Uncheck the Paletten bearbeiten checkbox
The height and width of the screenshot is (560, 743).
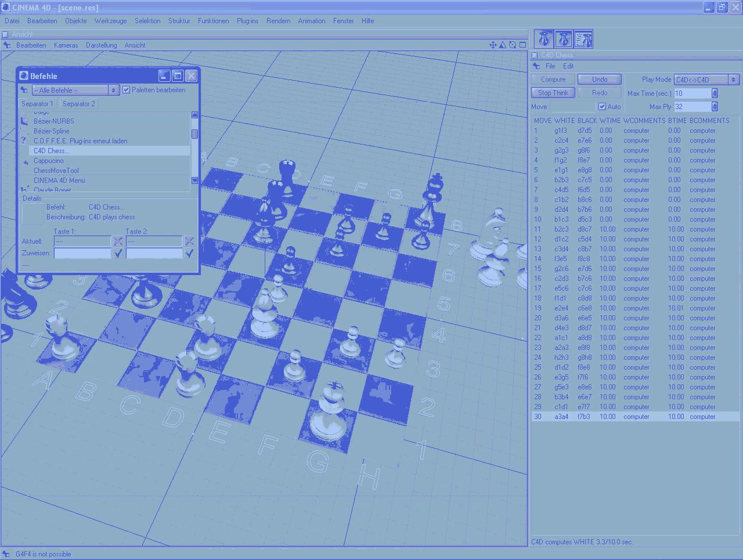click(127, 90)
